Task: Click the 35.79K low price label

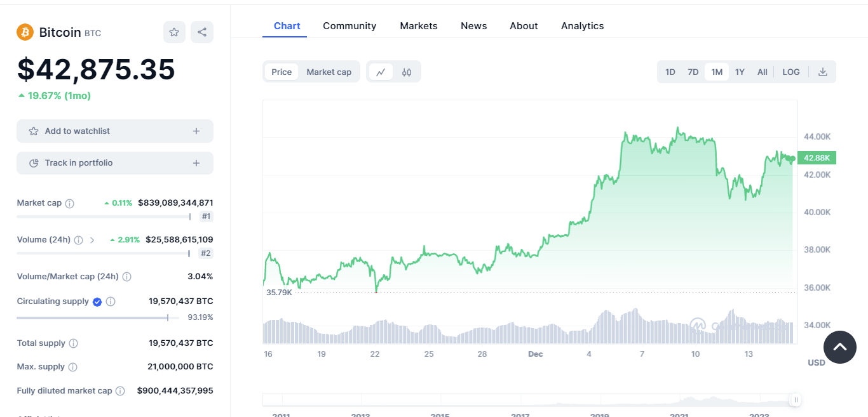Action: click(x=279, y=293)
